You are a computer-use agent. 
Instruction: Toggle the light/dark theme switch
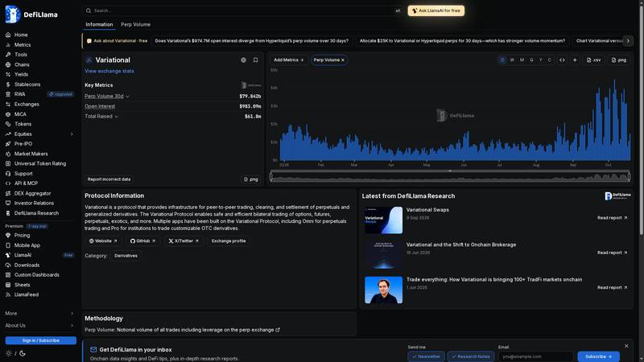[15, 353]
